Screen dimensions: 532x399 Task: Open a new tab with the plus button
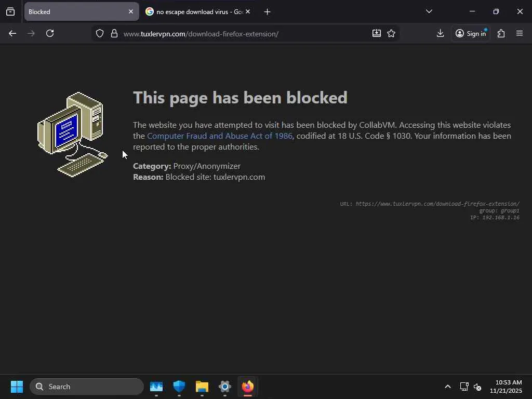(267, 12)
